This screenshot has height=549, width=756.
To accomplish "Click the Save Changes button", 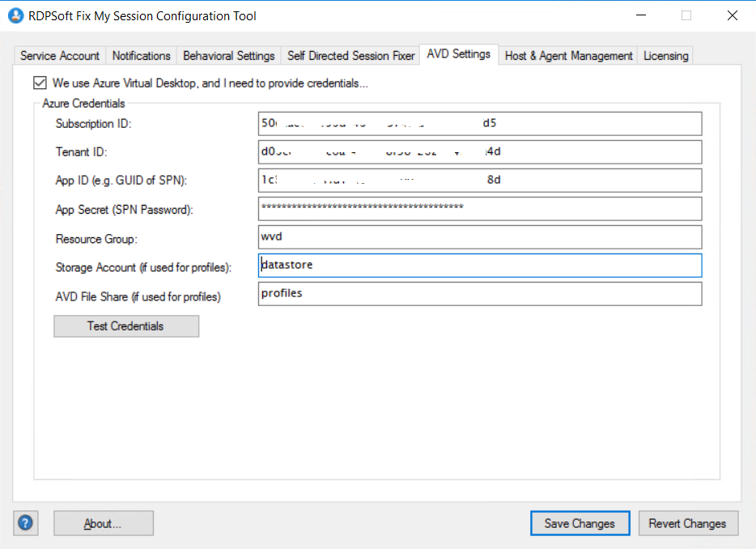I will [x=580, y=523].
